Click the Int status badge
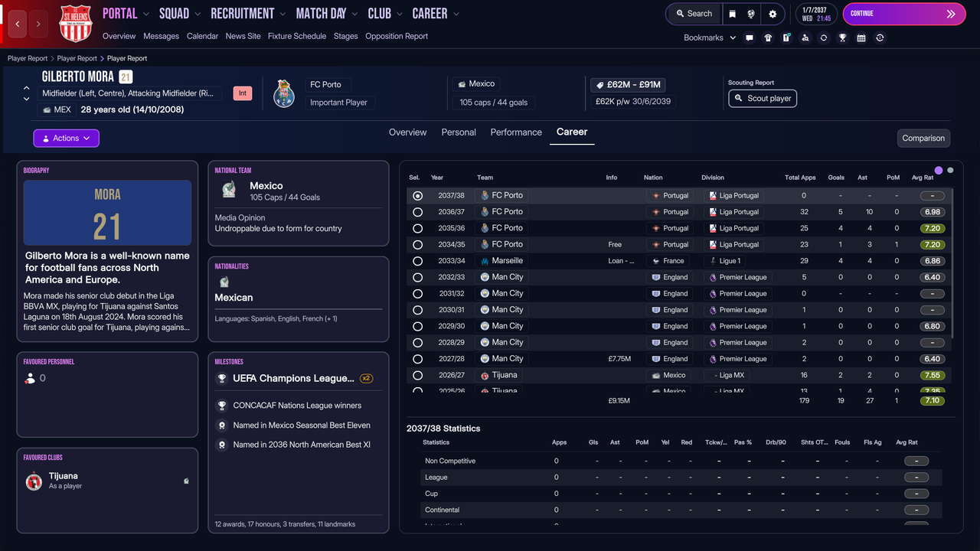This screenshot has width=980, height=551. (x=243, y=93)
